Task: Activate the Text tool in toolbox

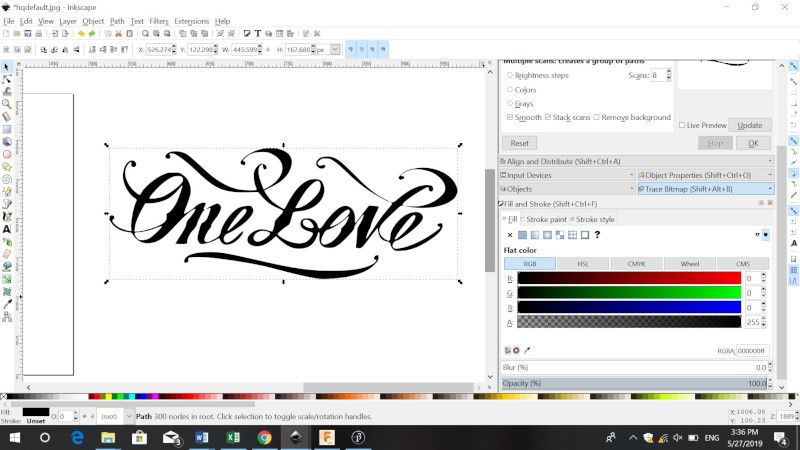Action: click(7, 229)
